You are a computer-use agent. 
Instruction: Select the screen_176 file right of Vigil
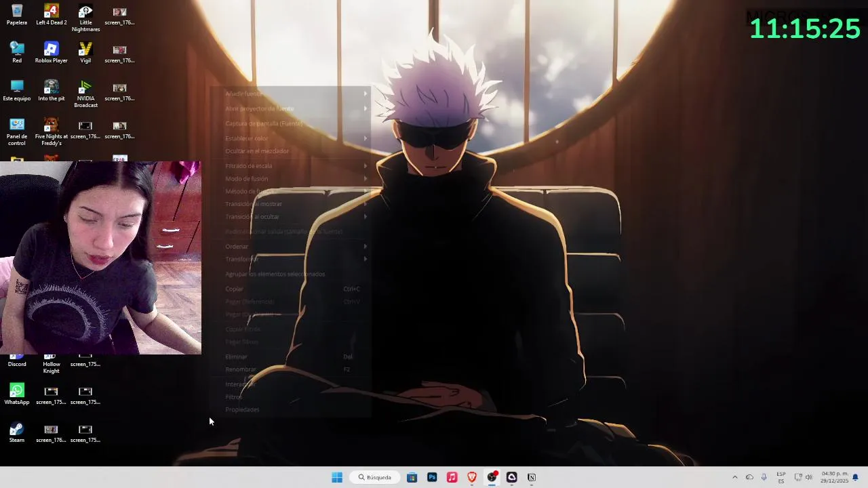(119, 53)
